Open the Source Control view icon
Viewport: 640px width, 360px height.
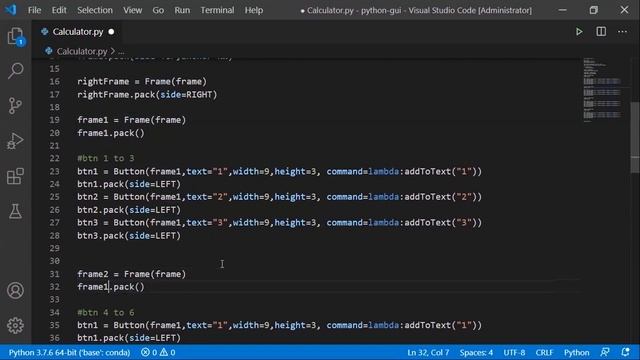coord(16,106)
